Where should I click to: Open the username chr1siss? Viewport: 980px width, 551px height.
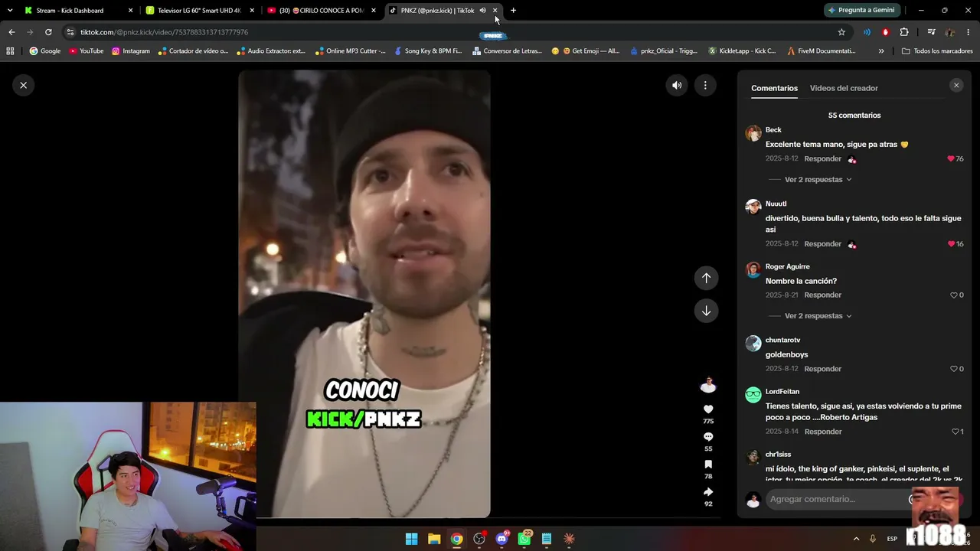pyautogui.click(x=778, y=455)
